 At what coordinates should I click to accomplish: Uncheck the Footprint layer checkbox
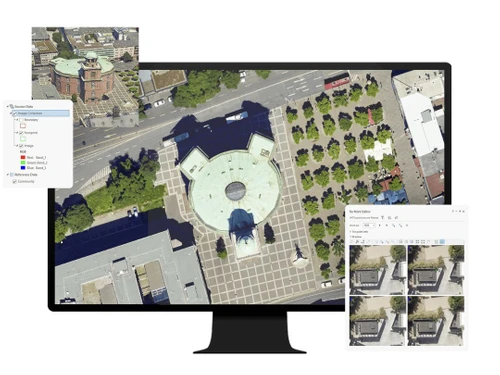[21, 133]
